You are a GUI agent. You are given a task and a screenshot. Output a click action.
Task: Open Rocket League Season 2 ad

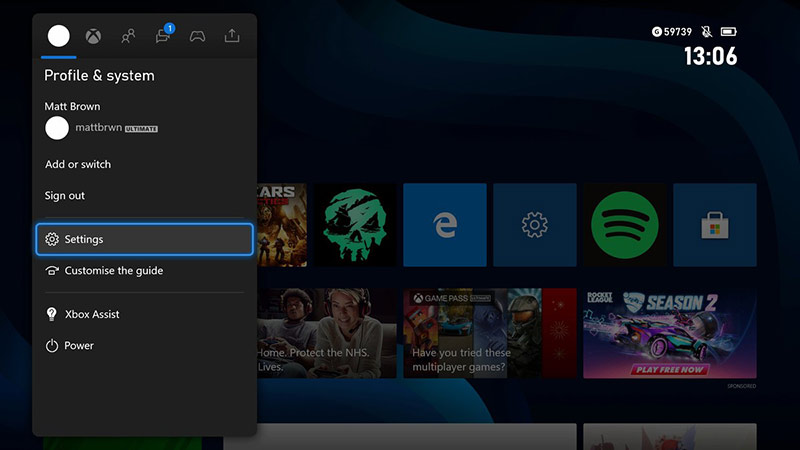point(670,333)
